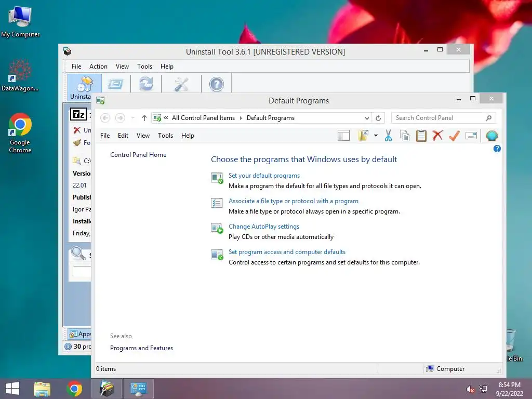Screen dimensions: 532x399
Task: Open File menu in Default Programs
Action: click(x=105, y=136)
